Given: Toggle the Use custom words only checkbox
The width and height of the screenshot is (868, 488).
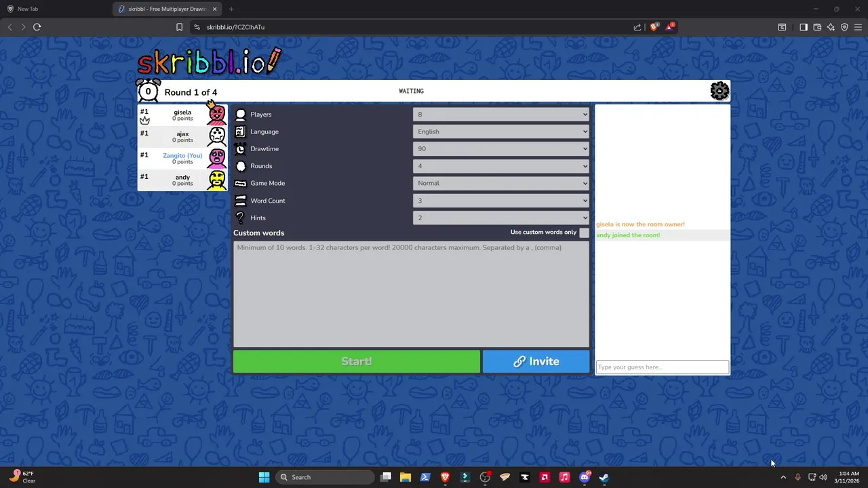Looking at the screenshot, I should point(584,232).
